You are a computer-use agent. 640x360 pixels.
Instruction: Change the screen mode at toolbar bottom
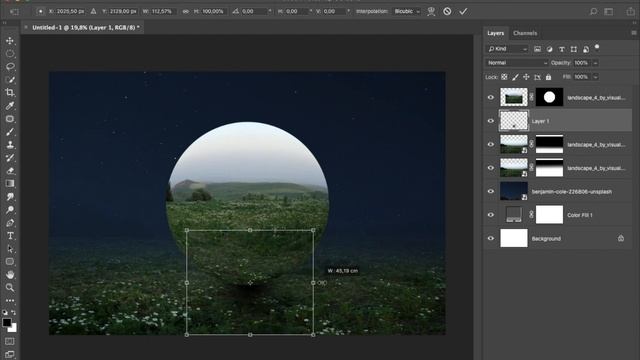tap(10, 354)
